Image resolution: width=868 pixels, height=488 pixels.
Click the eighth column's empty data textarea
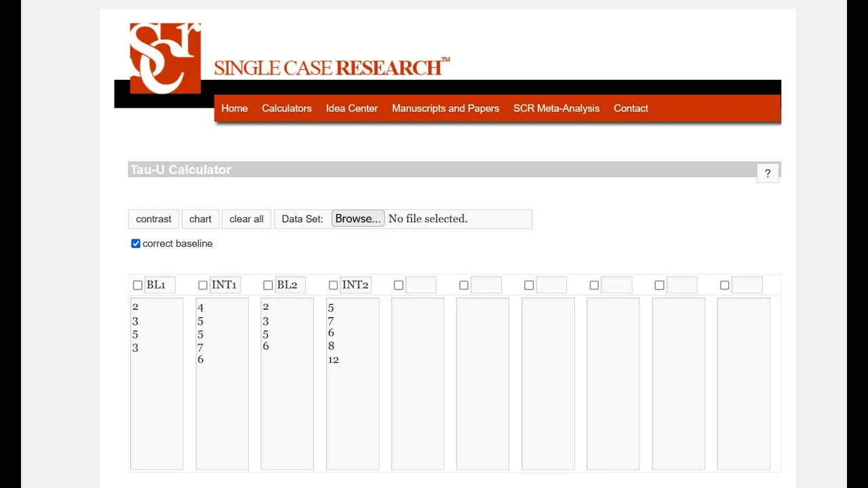[x=613, y=384]
